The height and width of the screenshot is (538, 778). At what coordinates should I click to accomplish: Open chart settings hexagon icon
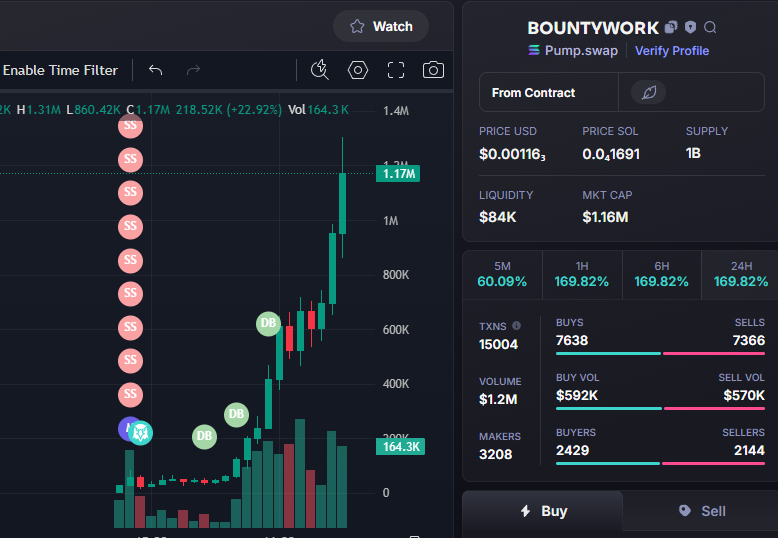pos(358,70)
